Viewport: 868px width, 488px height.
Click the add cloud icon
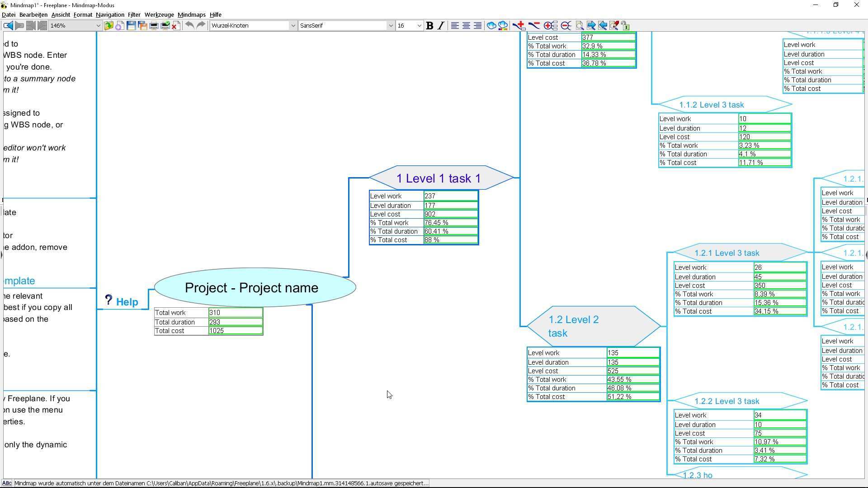point(491,26)
